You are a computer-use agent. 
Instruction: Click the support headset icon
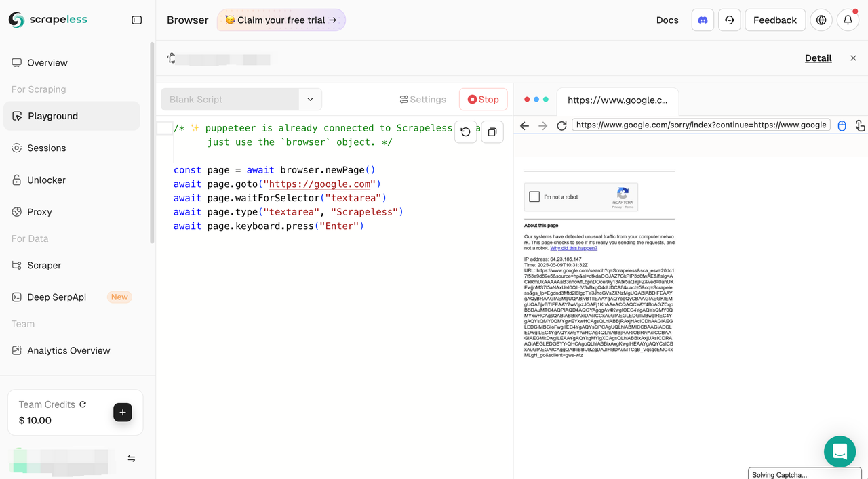point(729,20)
